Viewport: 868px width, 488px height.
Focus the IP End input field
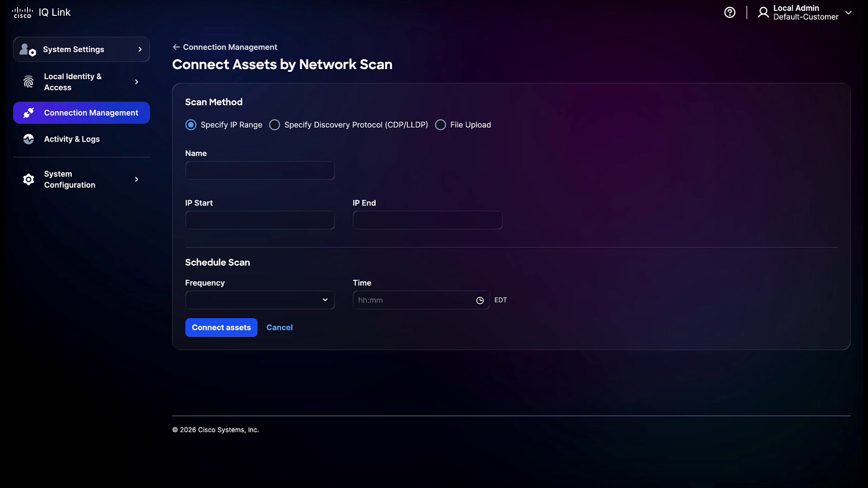[x=428, y=220]
